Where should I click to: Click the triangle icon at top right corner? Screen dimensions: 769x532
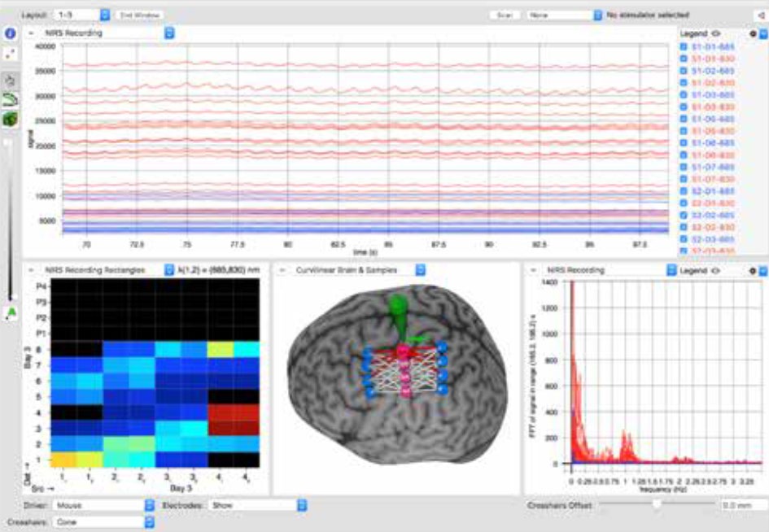[761, 15]
